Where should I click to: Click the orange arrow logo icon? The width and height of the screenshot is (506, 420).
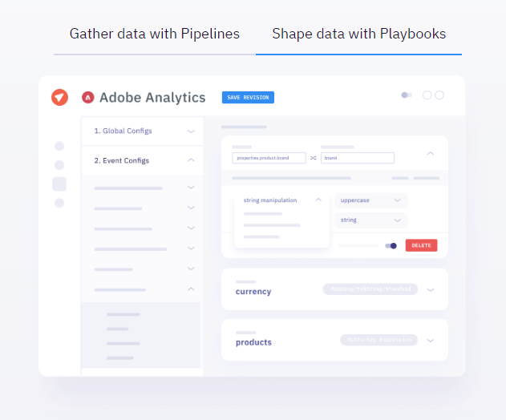59,97
